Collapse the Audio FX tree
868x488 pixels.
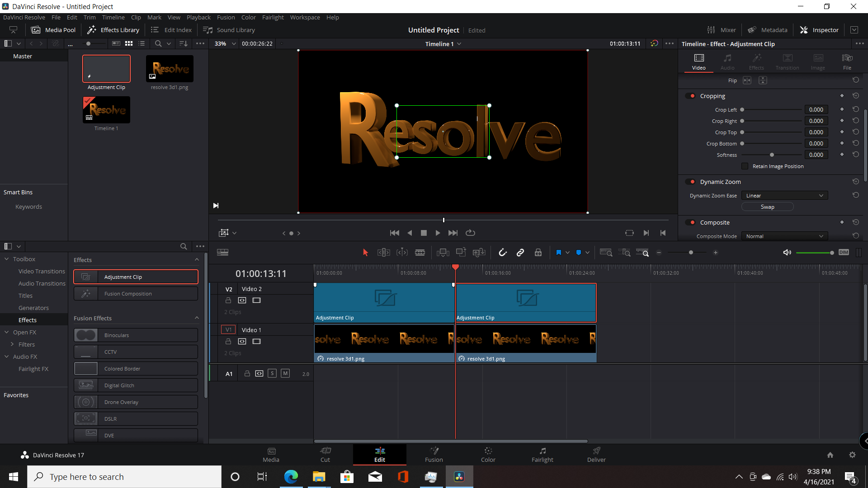(x=7, y=357)
